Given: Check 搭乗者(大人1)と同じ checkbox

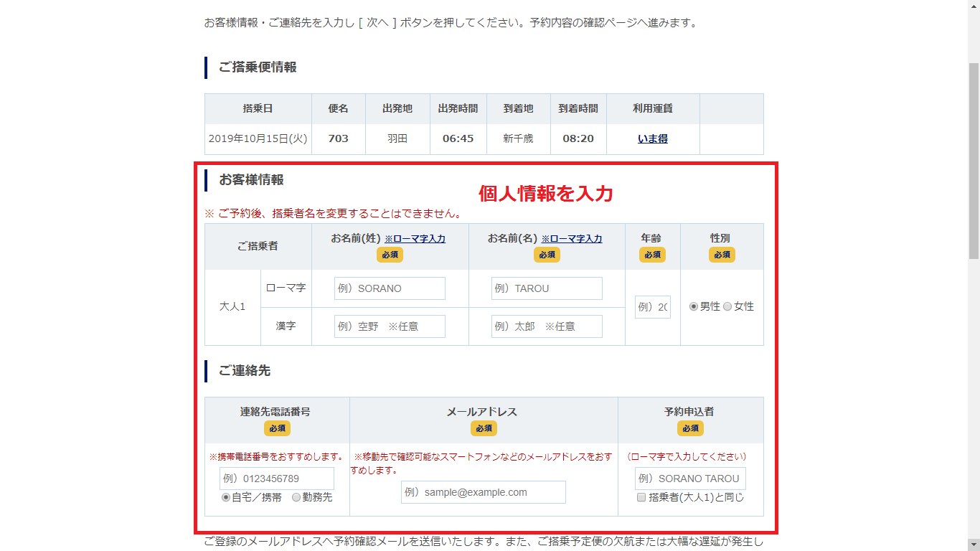Looking at the screenshot, I should click(x=641, y=497).
